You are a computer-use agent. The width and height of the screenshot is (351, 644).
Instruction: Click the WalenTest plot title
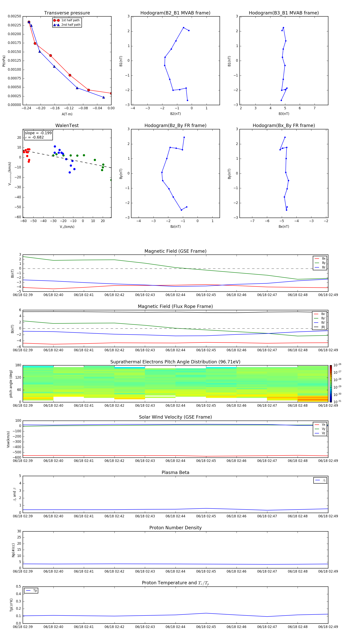point(67,125)
